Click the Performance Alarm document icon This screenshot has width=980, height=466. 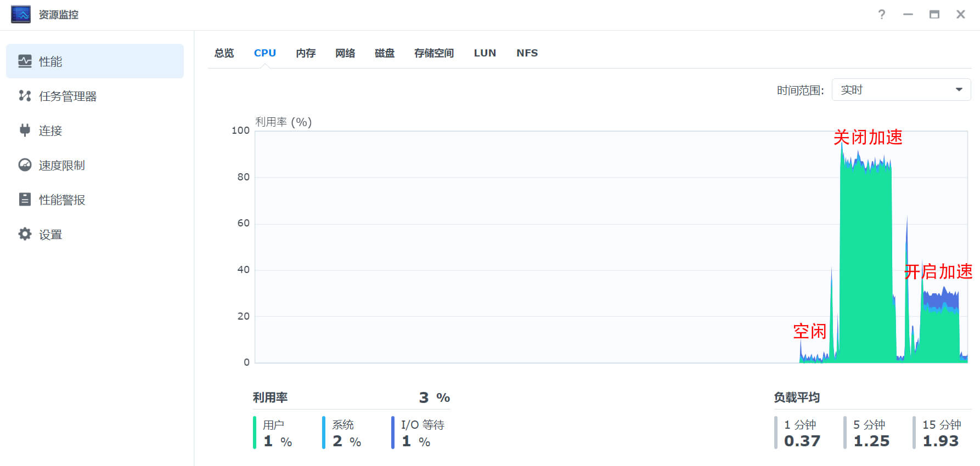point(25,200)
